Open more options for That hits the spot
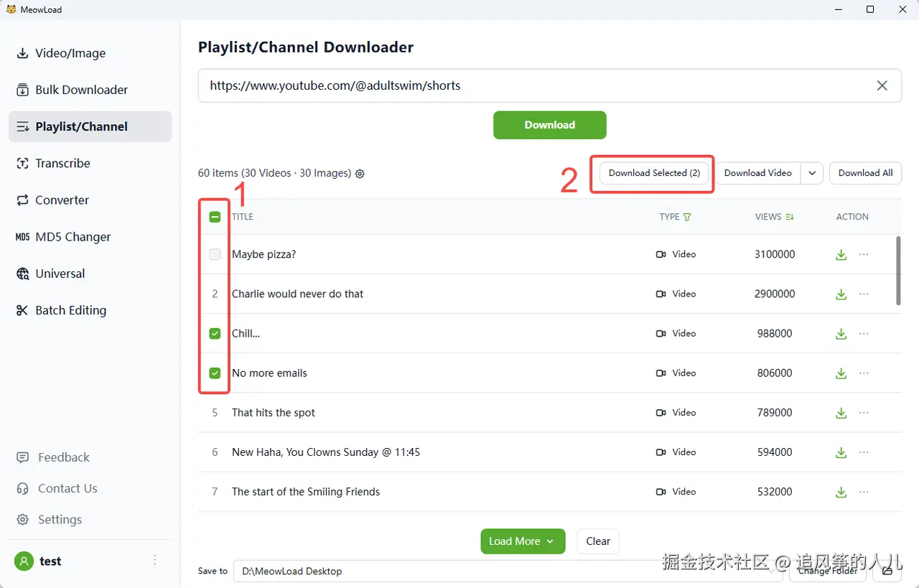This screenshot has height=588, width=919. tap(864, 413)
